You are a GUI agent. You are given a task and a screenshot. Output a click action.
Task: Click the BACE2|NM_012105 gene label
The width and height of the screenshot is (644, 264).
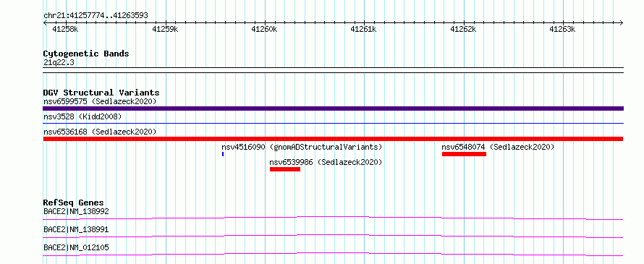[x=76, y=247]
